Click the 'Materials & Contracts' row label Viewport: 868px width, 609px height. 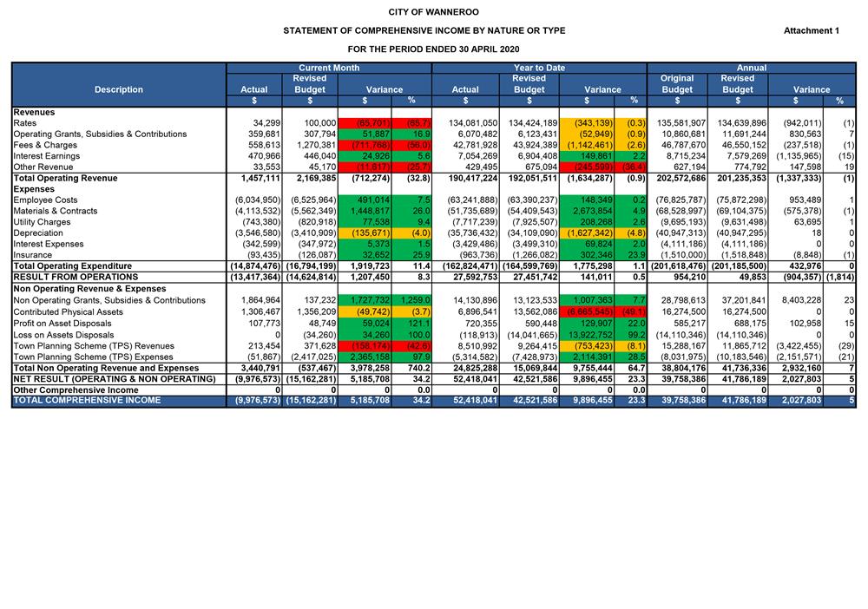pyautogui.click(x=56, y=212)
